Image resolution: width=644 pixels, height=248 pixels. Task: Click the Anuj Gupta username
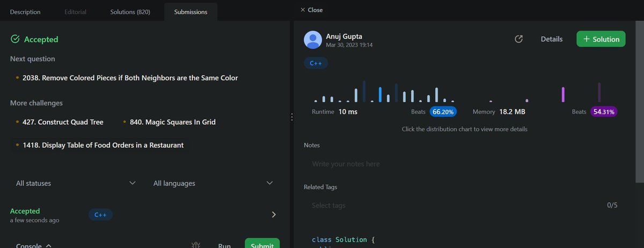tap(344, 36)
